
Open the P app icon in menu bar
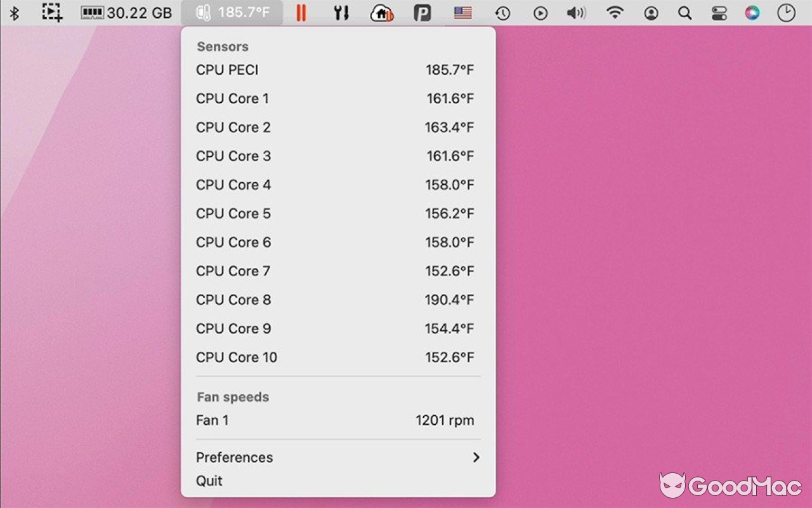click(422, 13)
